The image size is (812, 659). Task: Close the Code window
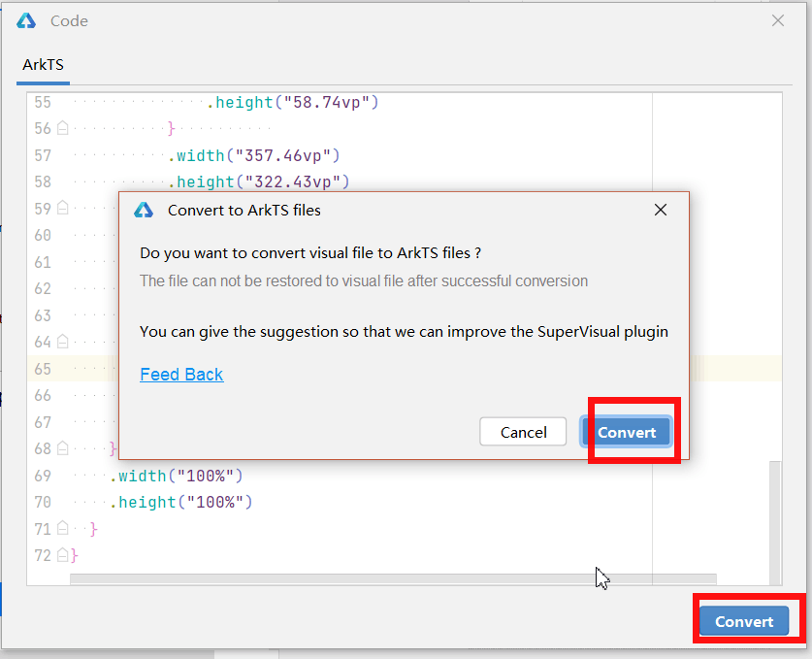tap(777, 20)
